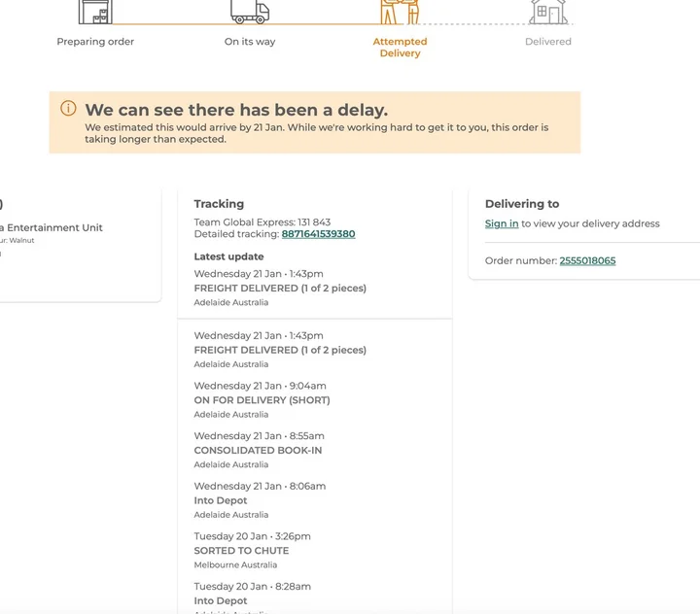This screenshot has height=614, width=700.
Task: Open detailed tracking number 8871641539380
Action: point(318,234)
